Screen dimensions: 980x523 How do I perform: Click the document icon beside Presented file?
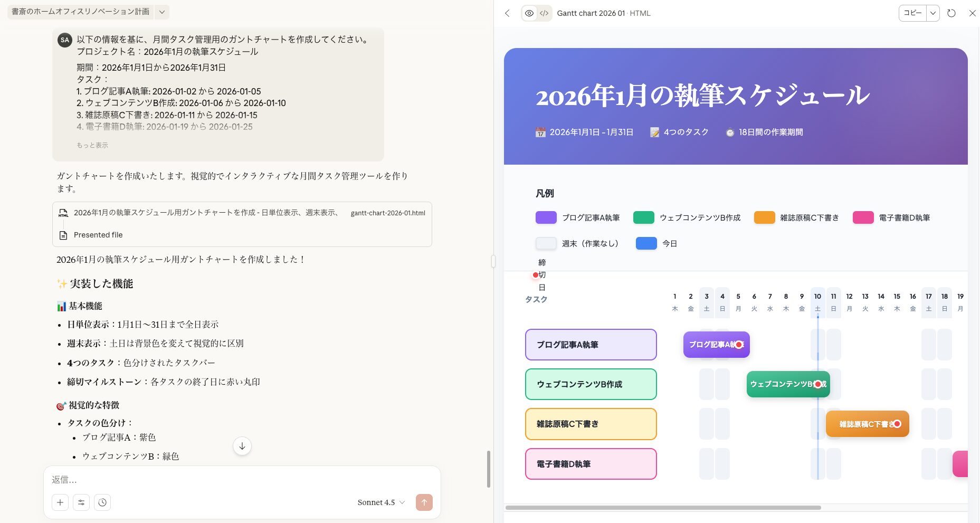point(63,235)
